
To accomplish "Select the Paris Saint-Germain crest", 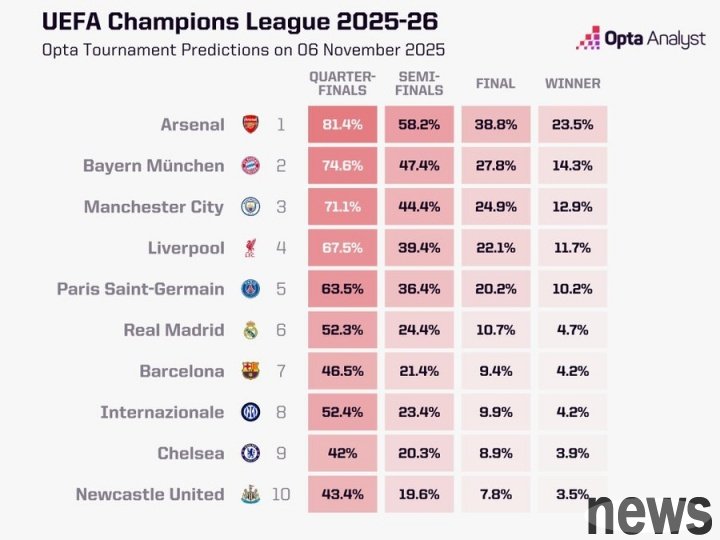I will pos(250,289).
